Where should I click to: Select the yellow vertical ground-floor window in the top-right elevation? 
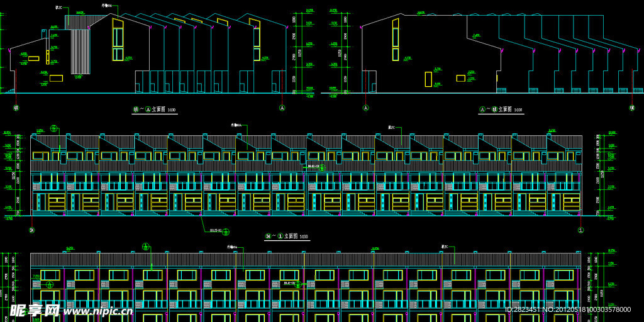[428, 79]
